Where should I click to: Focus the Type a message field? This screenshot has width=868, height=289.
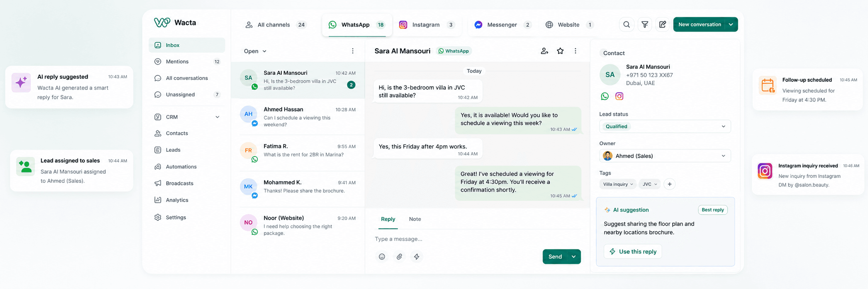tap(478, 239)
